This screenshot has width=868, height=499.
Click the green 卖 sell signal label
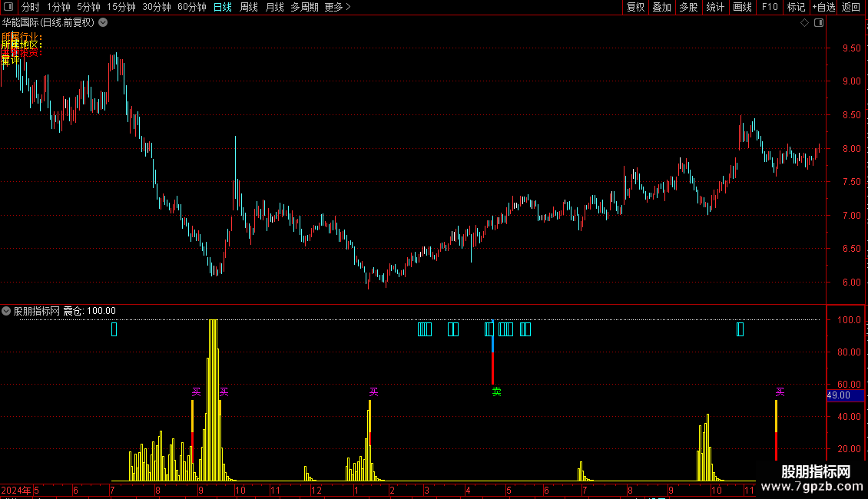click(496, 392)
